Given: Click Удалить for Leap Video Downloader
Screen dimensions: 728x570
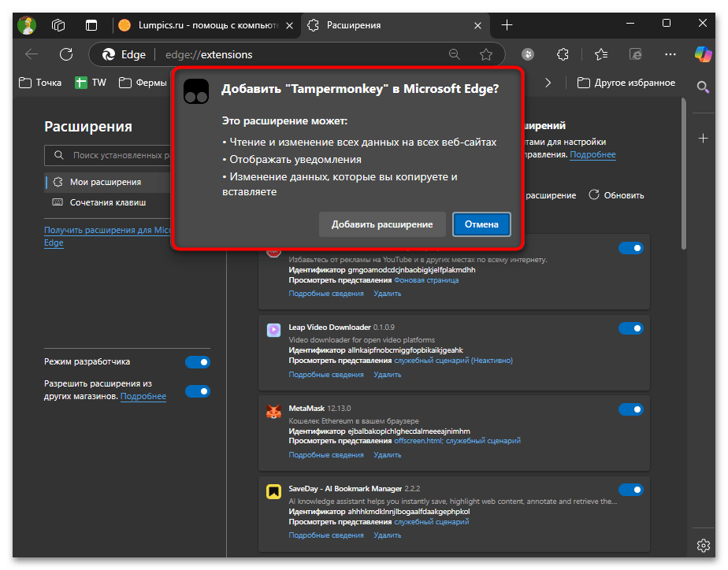Looking at the screenshot, I should (x=387, y=374).
